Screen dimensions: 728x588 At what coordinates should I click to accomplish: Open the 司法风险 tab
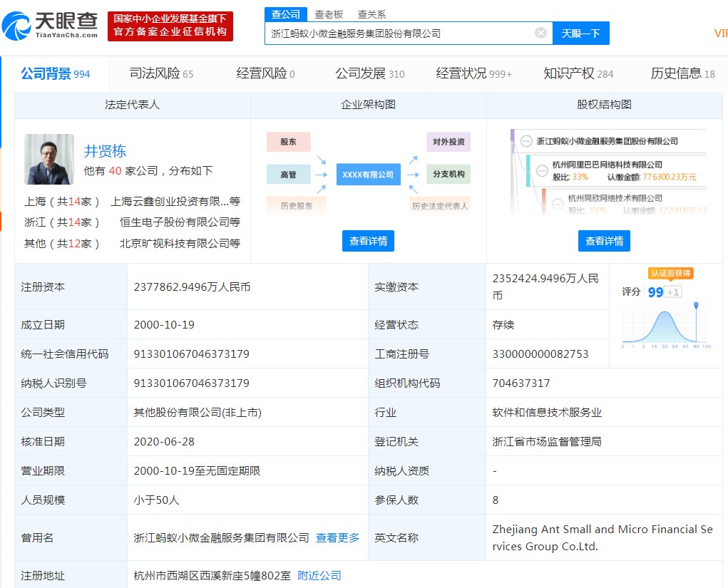161,73
